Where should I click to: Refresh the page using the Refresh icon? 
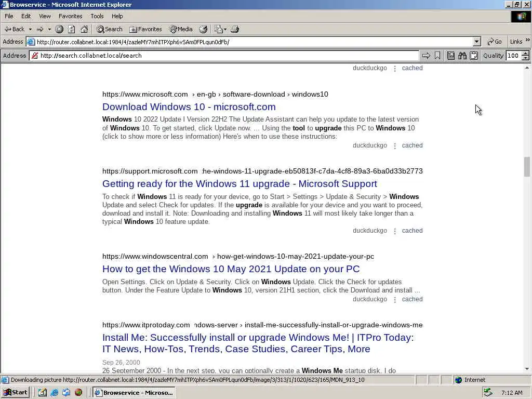tap(72, 29)
